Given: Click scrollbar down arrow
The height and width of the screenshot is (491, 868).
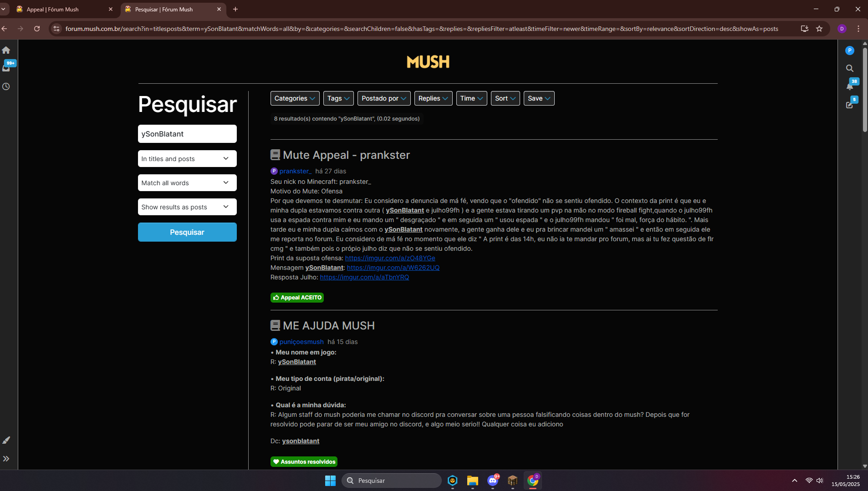Looking at the screenshot, I should (864, 466).
